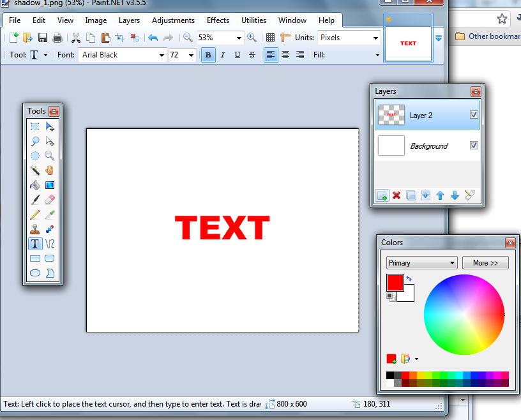Select the Magic Wand tool
This screenshot has width=521, height=420.
coord(35,170)
